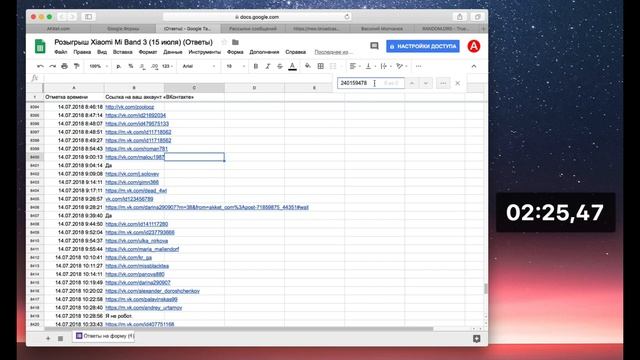This screenshot has width=640, height=360.
Task: Open the text rotation dropdown
Action: (402, 66)
